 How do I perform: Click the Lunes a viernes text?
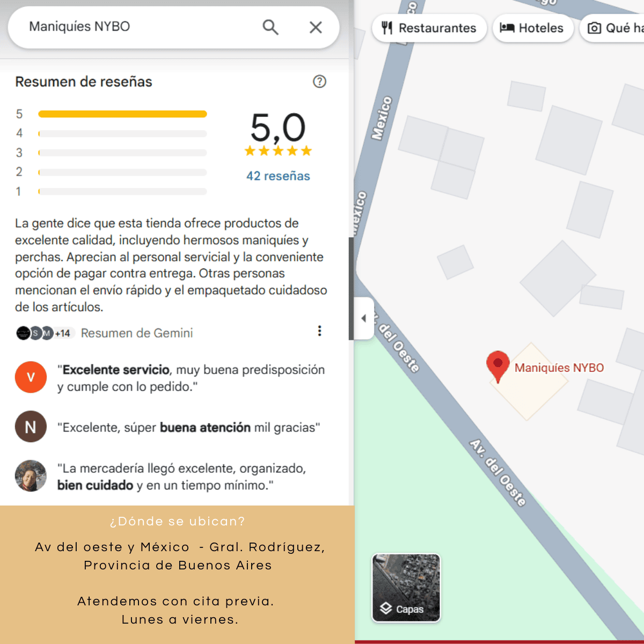[x=180, y=619]
